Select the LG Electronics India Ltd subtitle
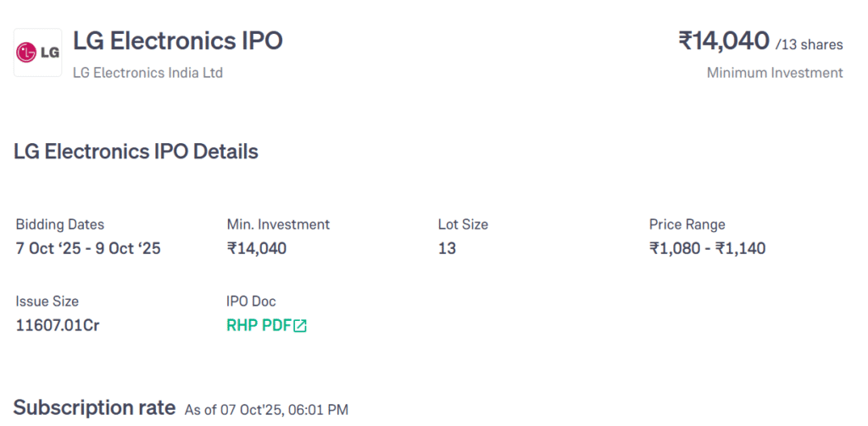 pos(147,73)
